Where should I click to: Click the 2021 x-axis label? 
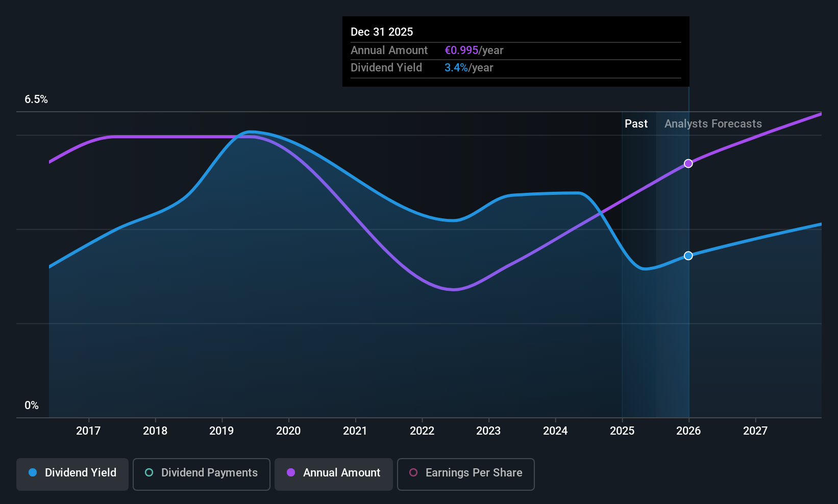pos(355,431)
